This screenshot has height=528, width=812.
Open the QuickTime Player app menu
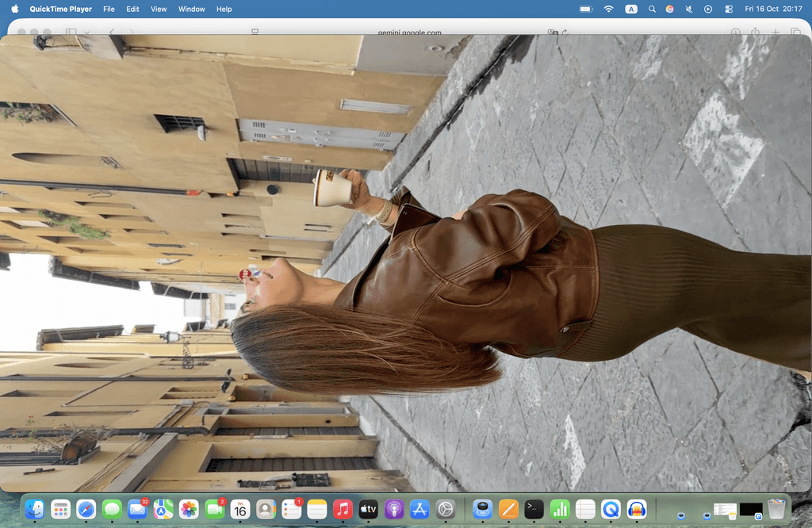click(60, 9)
